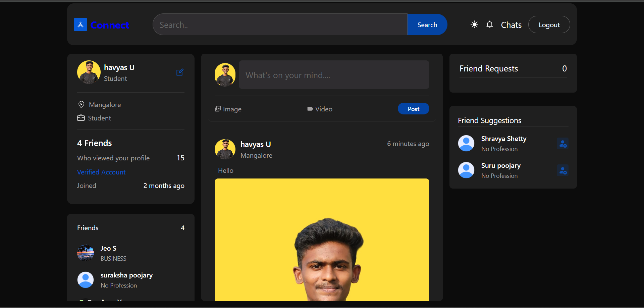644x308 pixels.
Task: Open the Chats page
Action: tap(511, 25)
